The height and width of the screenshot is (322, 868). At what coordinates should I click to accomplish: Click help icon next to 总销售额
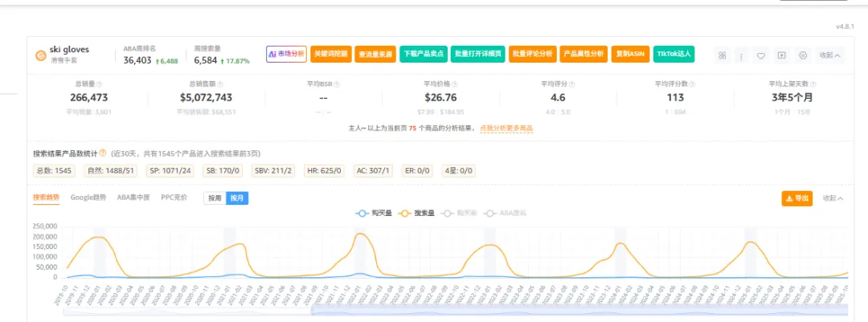pyautogui.click(x=220, y=84)
